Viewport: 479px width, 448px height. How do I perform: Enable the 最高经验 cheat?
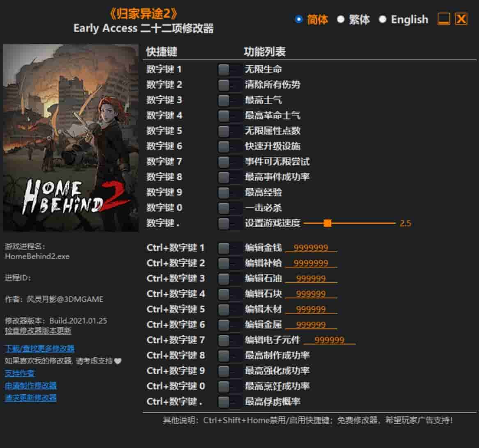229,192
